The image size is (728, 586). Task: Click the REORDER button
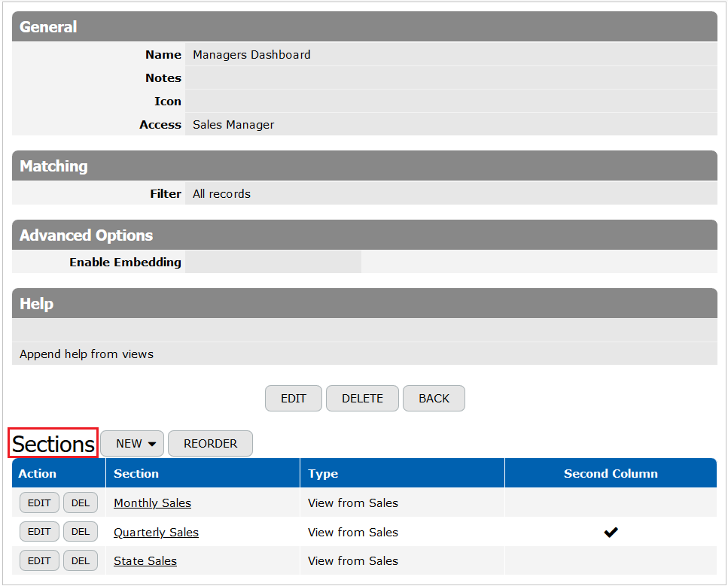tap(210, 444)
